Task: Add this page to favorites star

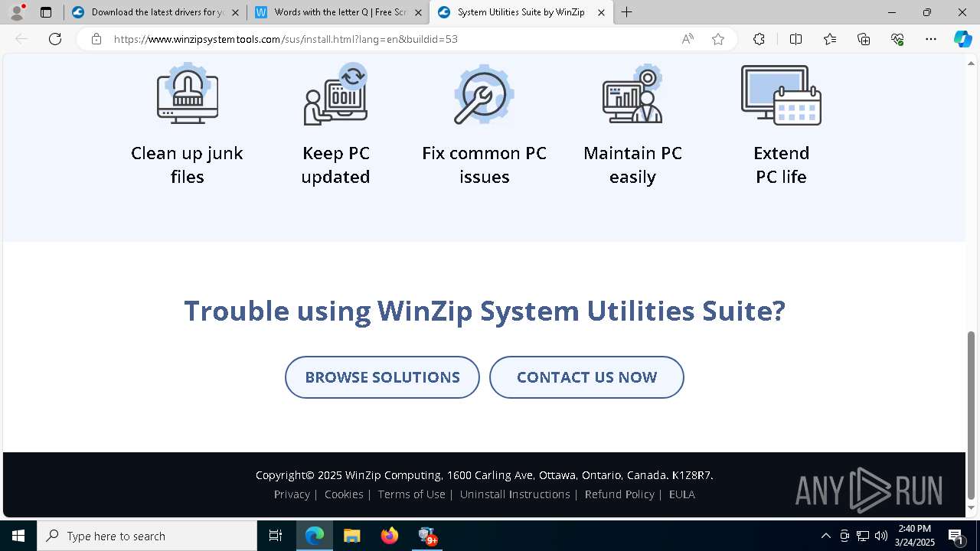Action: [x=718, y=39]
